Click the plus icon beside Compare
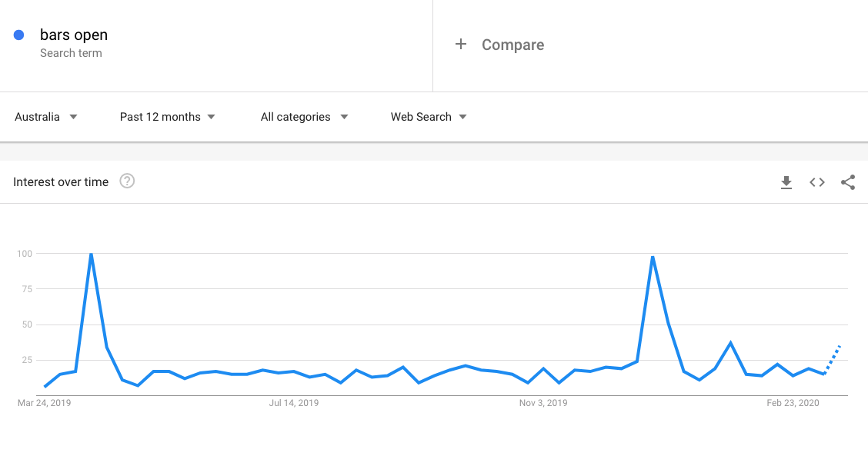This screenshot has height=456, width=868. [x=461, y=45]
